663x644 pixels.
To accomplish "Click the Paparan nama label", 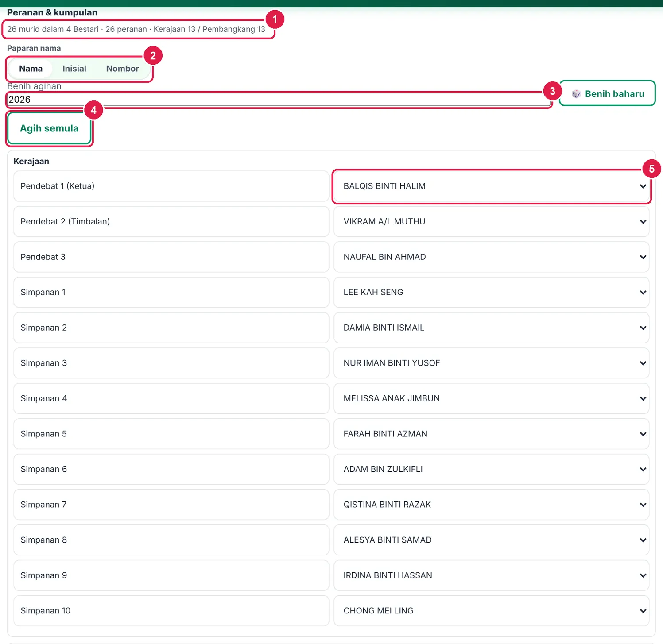I will coord(34,48).
